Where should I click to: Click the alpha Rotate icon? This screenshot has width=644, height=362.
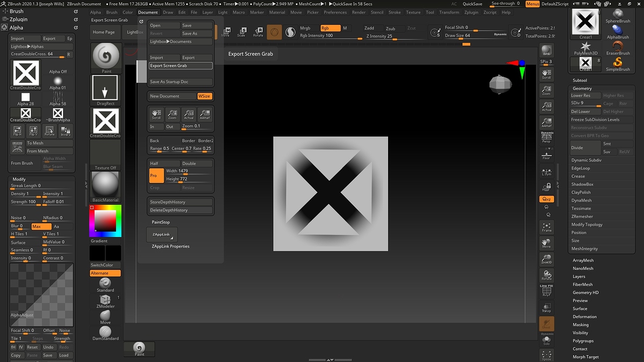coord(49,131)
